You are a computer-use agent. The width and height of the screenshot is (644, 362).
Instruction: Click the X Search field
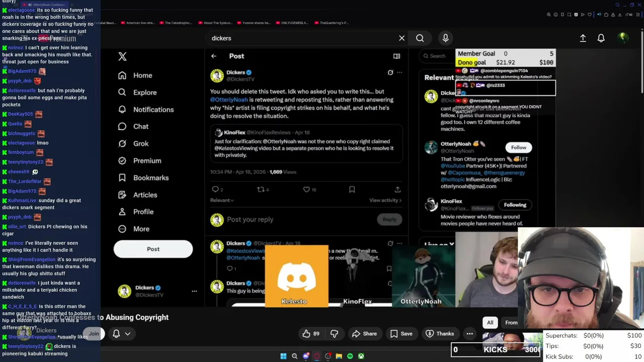point(437,56)
